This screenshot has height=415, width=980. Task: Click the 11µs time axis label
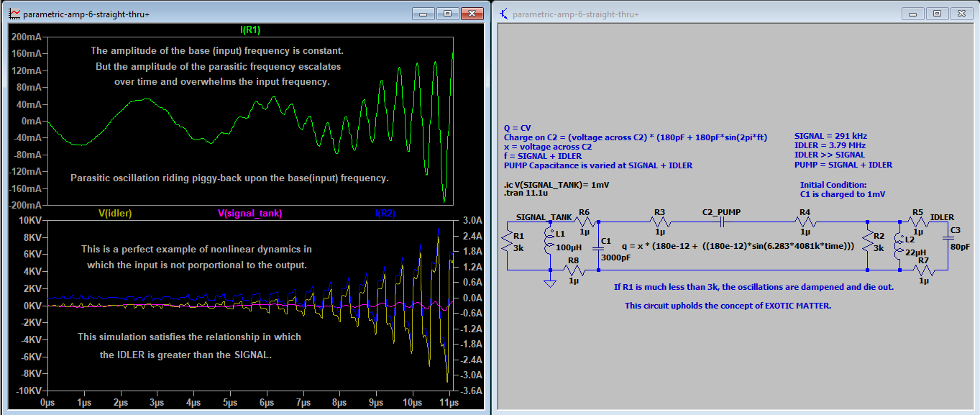449,403
